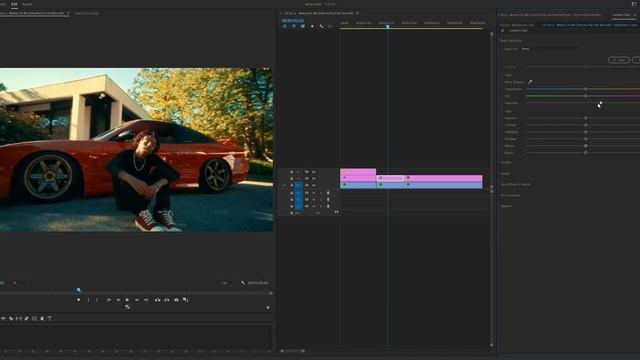The width and height of the screenshot is (640, 360).
Task: Click the Program monitor playhead marker
Action: (x=78, y=290)
